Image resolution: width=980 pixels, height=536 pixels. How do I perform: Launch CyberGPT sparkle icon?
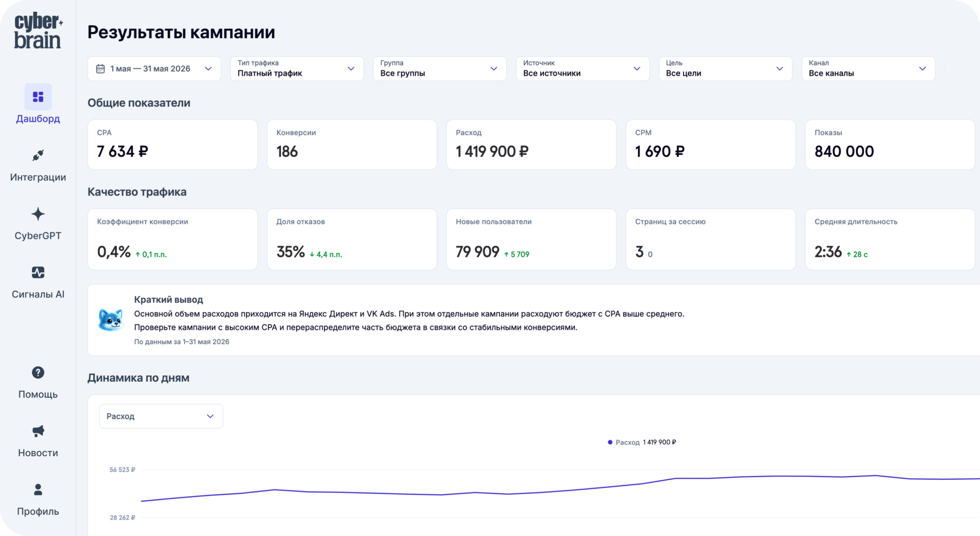(38, 214)
